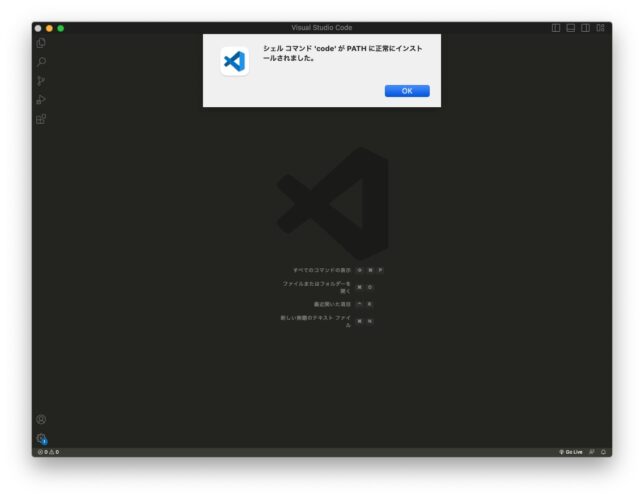Toggle the bottom panel layout icon
Image resolution: width=644 pixels, height=499 pixels.
point(570,28)
